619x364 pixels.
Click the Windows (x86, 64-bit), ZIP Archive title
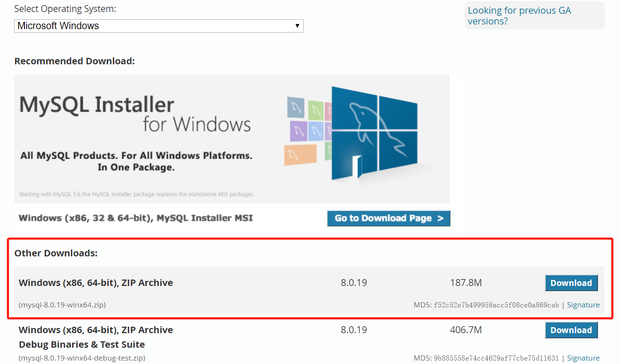coord(95,283)
